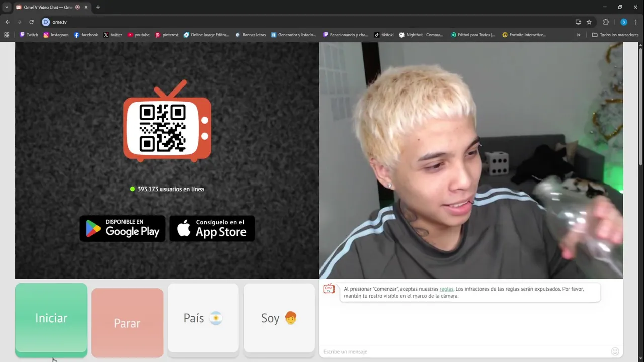This screenshot has width=644, height=362.
Task: Open the Chrome profile avatar
Action: click(x=624, y=22)
